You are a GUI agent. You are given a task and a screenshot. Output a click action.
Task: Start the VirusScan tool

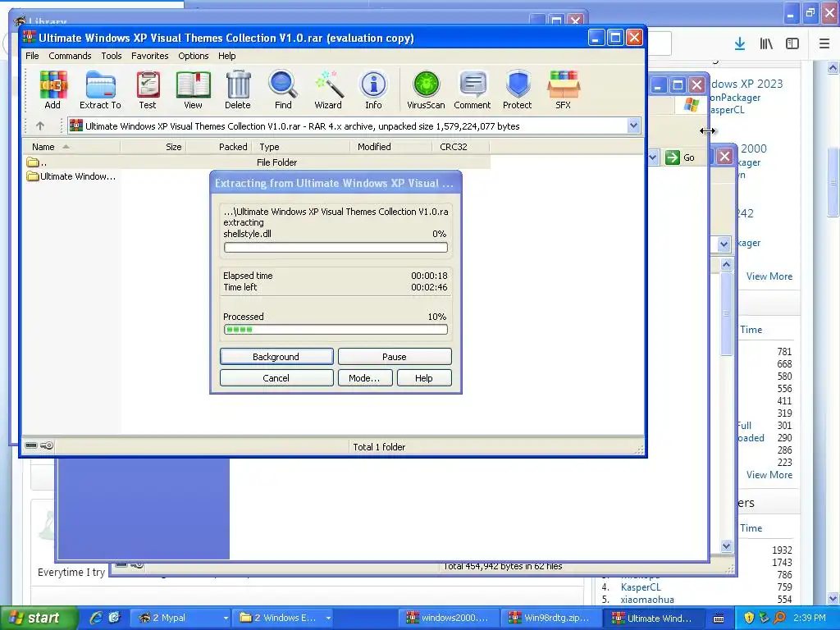[x=426, y=90]
